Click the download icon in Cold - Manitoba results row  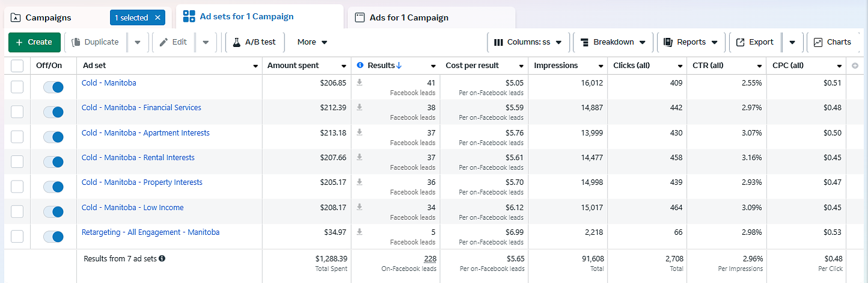pos(359,82)
